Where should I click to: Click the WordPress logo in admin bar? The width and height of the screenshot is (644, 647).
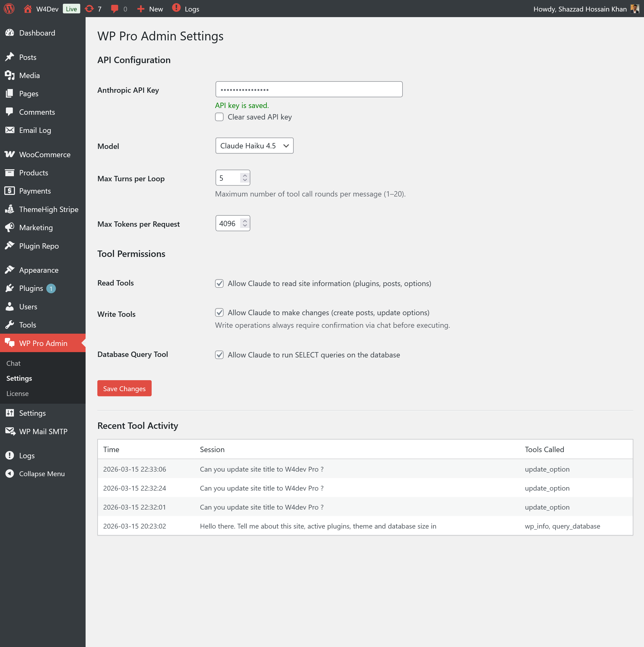click(9, 9)
